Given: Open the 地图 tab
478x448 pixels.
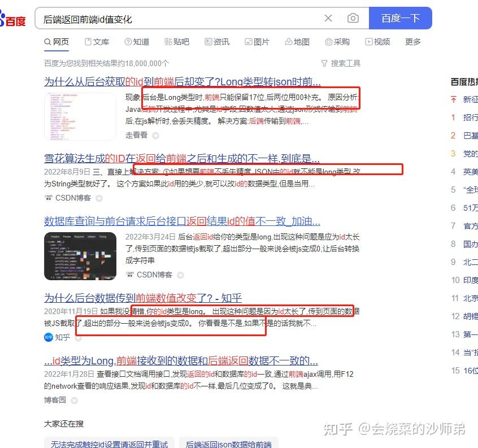Looking at the screenshot, I should coord(297,42).
